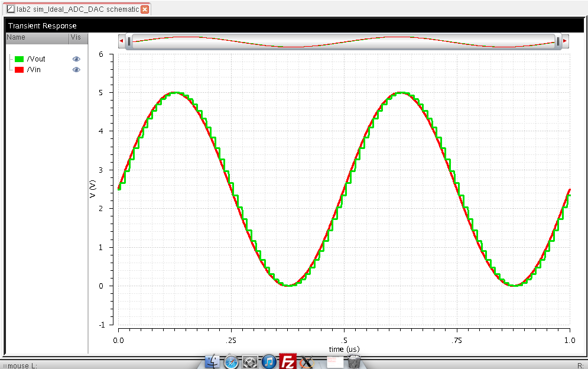
Task: Launch Safari from the dock
Action: [232, 361]
